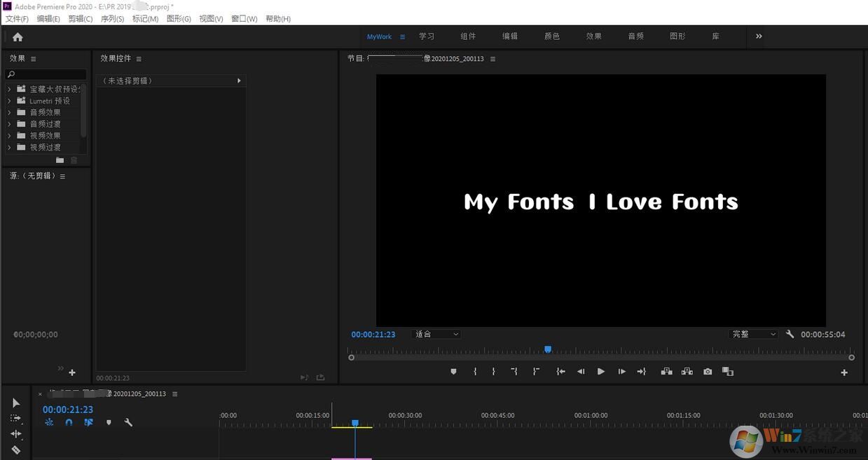Toggle Linked Selection in the timeline
Screen dimensions: 868x460
click(x=88, y=422)
